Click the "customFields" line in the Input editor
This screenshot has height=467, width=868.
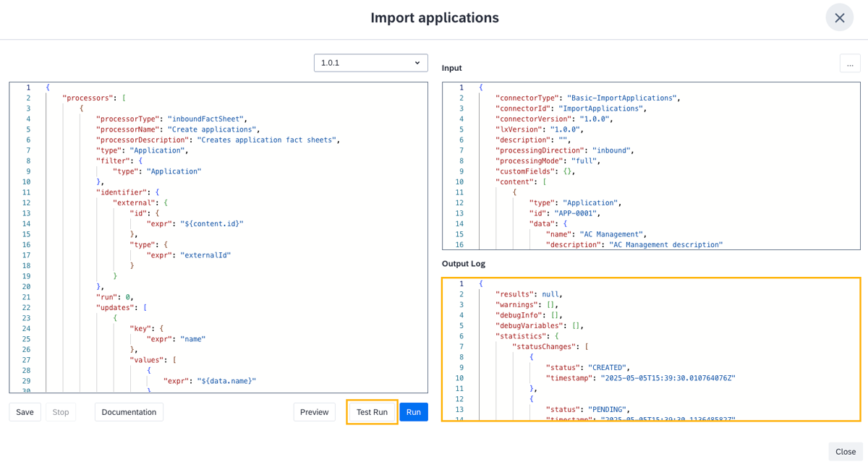click(535, 171)
